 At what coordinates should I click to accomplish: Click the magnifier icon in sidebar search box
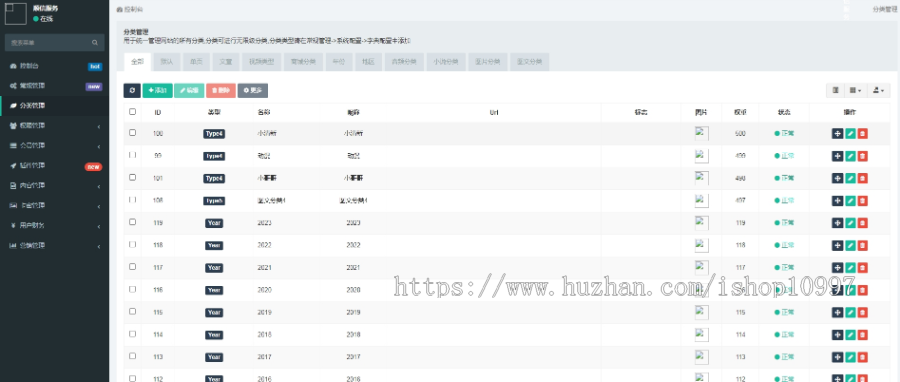[x=95, y=42]
